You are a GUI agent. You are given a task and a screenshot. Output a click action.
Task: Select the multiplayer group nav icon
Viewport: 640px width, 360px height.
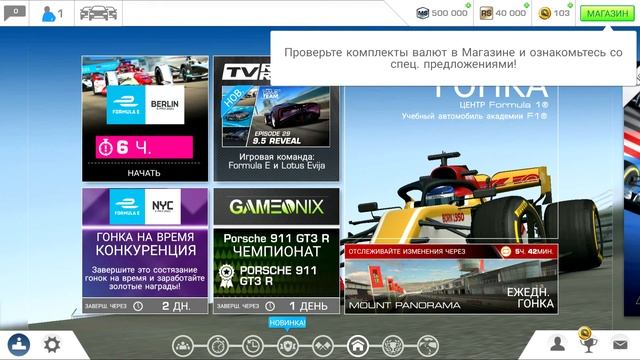click(x=183, y=346)
